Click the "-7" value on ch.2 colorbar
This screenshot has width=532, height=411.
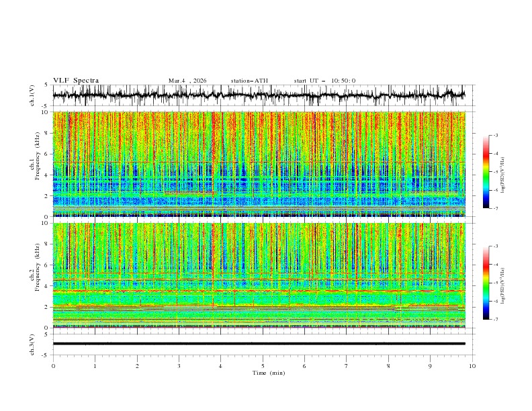tap(496, 320)
